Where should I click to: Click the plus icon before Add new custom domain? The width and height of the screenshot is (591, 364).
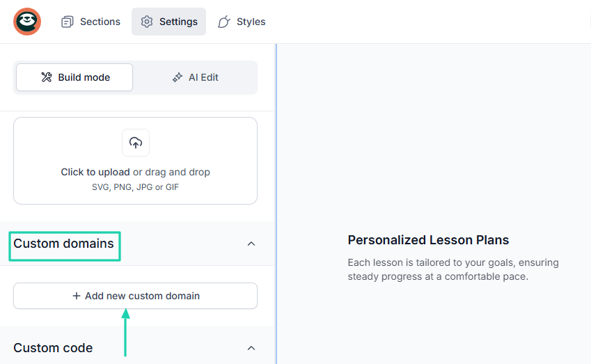pos(77,296)
